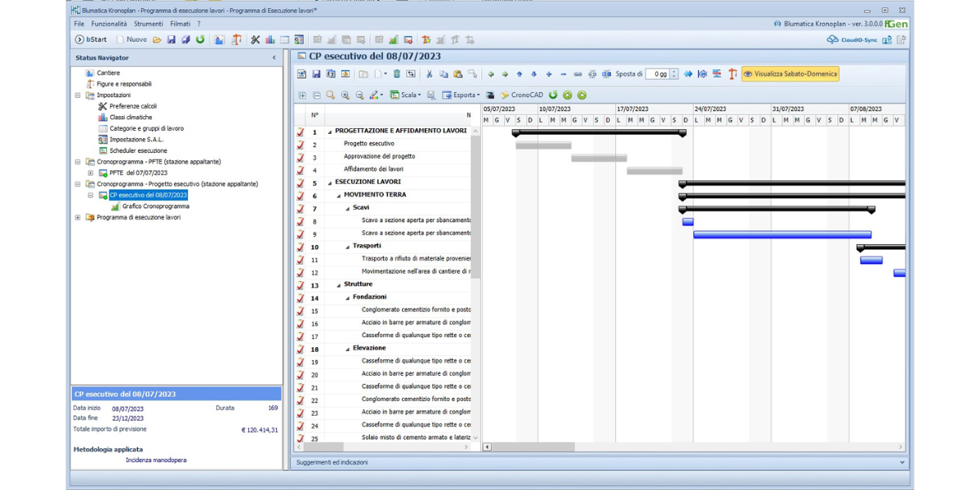Open the Funzionalità menu
Image resolution: width=980 pixels, height=490 pixels.
[x=109, y=24]
